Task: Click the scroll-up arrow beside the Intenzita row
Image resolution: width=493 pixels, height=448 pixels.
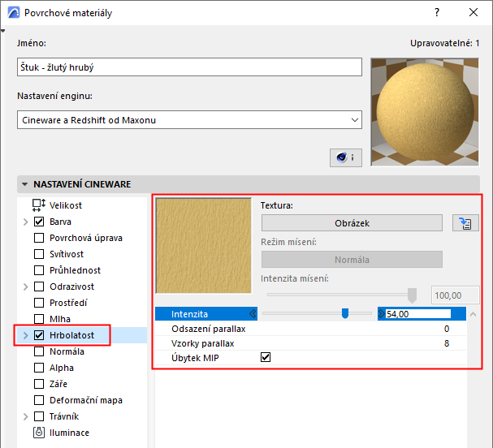Action: coord(473,314)
